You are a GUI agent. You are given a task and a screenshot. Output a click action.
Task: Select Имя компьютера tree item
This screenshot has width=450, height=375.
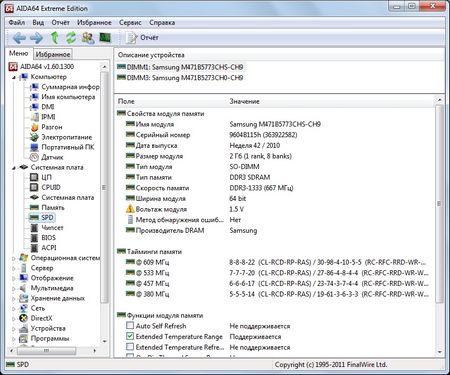(x=68, y=97)
